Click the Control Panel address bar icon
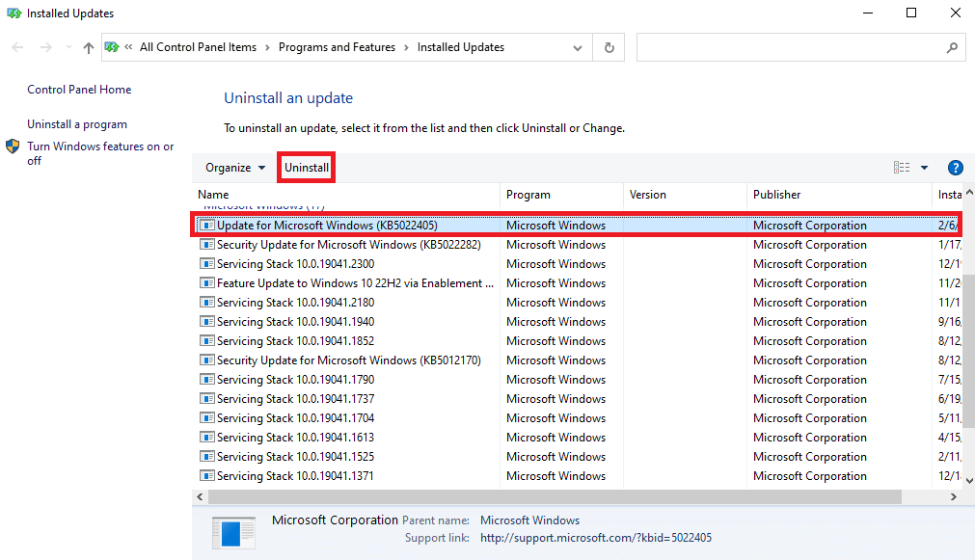 112,47
